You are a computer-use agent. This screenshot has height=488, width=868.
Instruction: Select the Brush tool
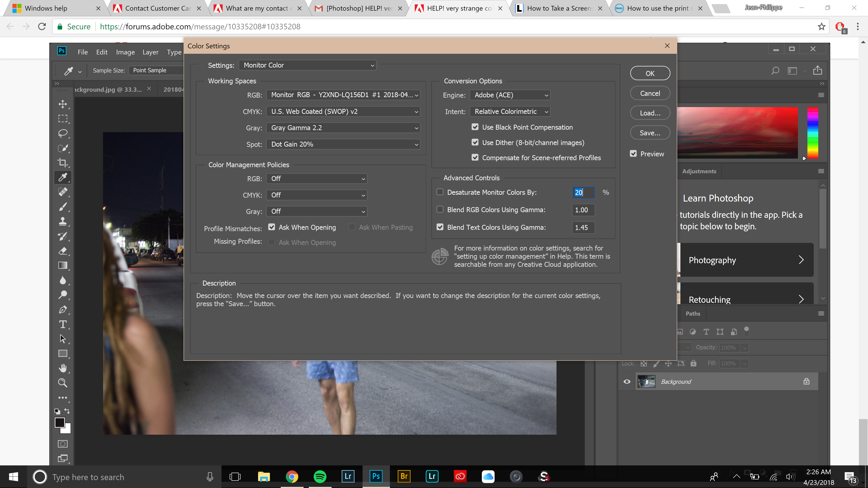tap(63, 206)
